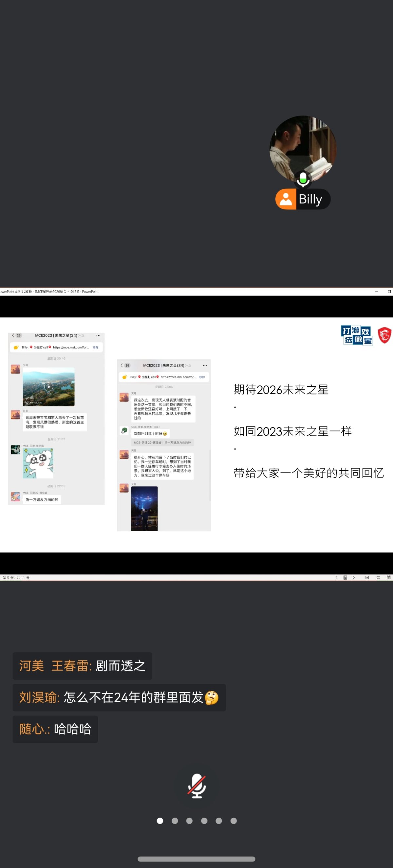The width and height of the screenshot is (393, 868).
Task: Tap the muted microphone icon to unmute
Action: pyautogui.click(x=196, y=786)
